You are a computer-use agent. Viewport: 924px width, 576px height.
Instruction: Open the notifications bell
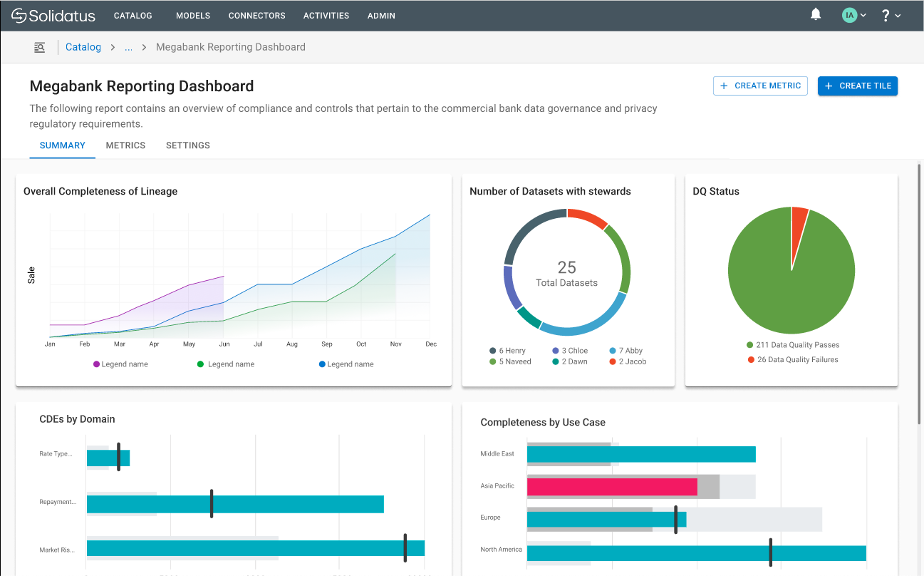pos(816,14)
